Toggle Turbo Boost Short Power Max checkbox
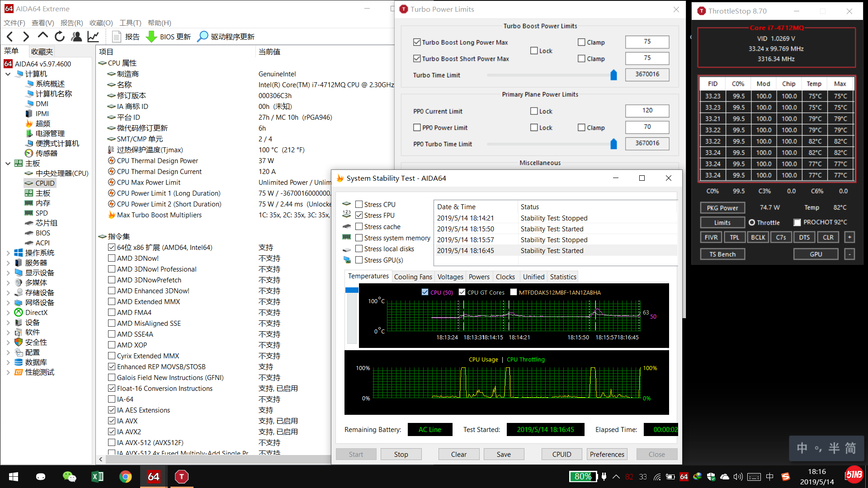Screen dimensions: 868x488 tap(417, 58)
